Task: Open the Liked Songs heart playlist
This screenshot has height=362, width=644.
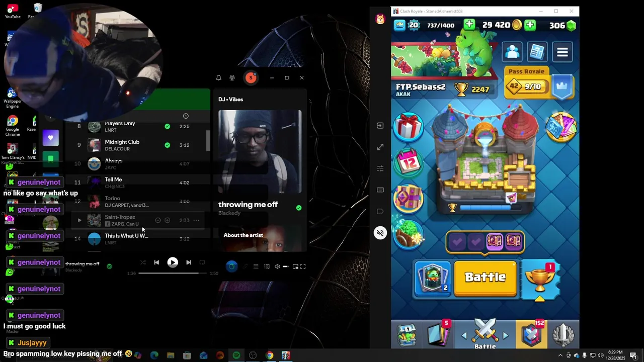Action: tap(50, 137)
